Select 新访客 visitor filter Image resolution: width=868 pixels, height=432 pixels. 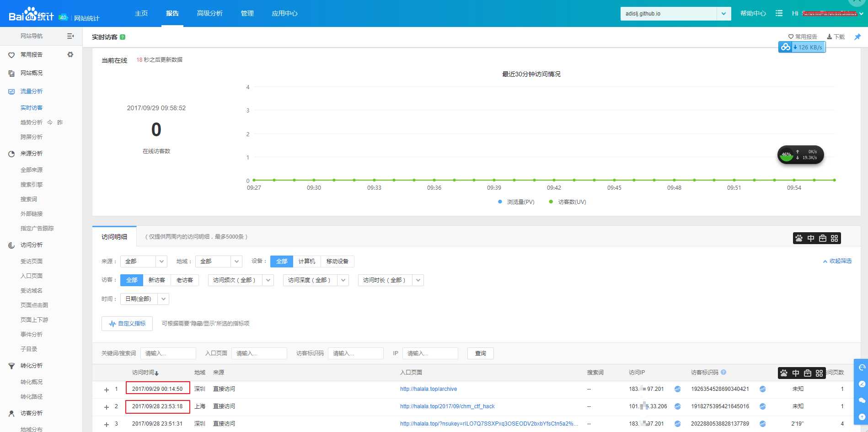point(157,280)
